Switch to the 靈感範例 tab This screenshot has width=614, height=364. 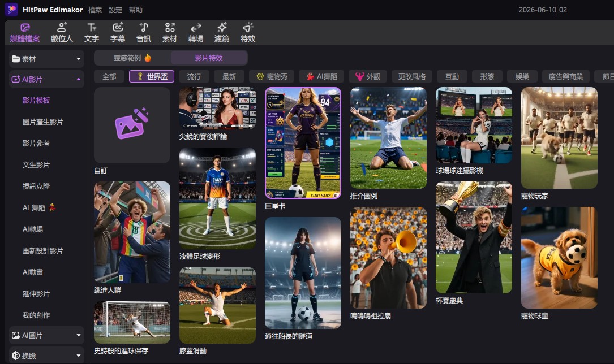pyautogui.click(x=132, y=58)
